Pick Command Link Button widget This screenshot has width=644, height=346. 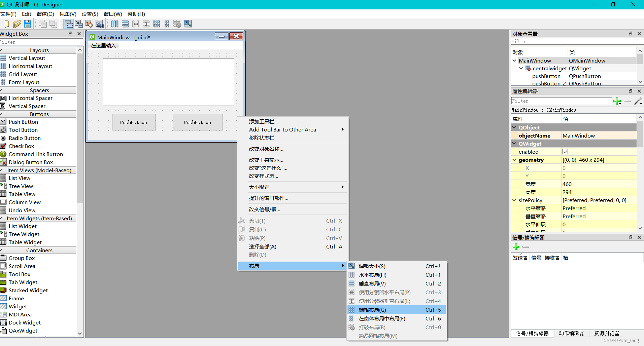(x=36, y=154)
